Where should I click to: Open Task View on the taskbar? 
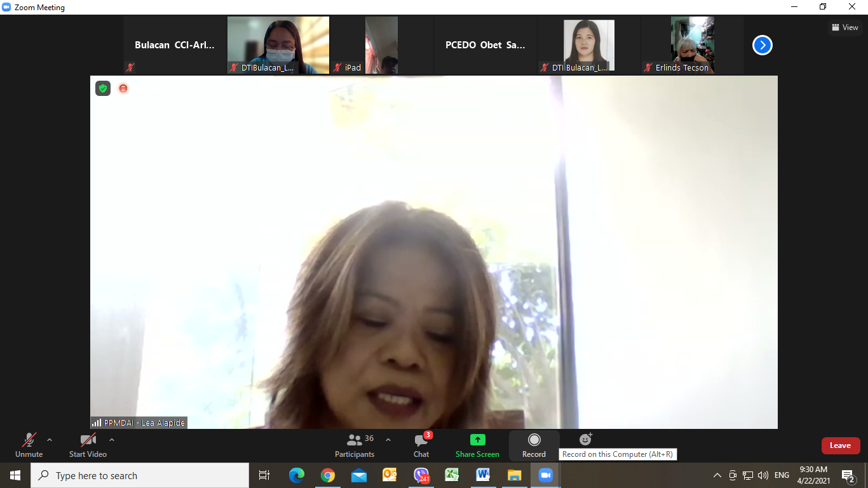click(x=264, y=475)
